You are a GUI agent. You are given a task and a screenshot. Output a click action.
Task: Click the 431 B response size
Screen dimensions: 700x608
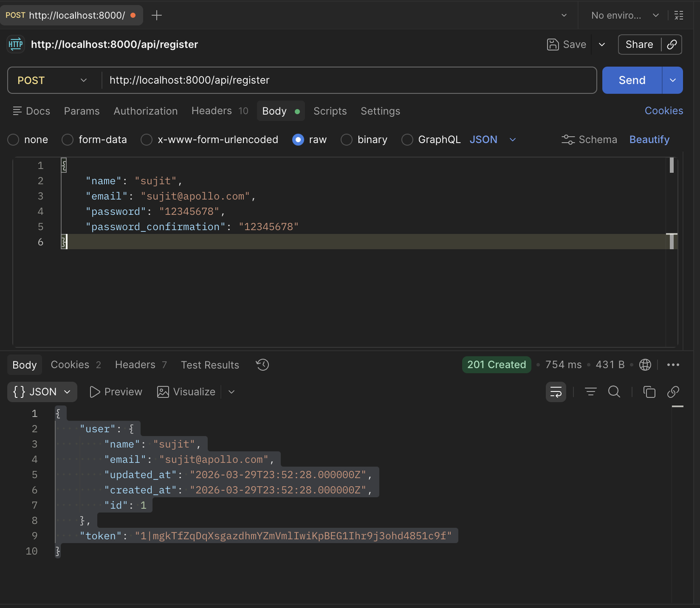coord(610,365)
